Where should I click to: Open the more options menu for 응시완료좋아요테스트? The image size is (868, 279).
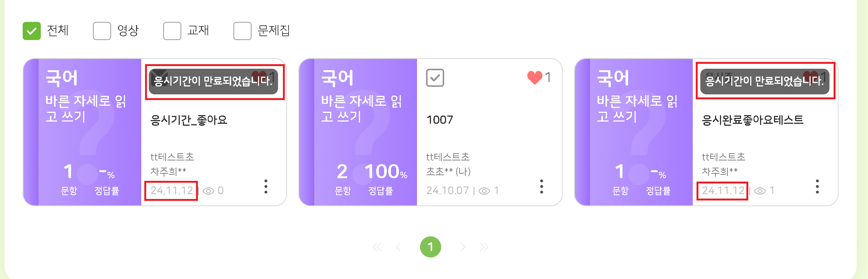click(817, 187)
